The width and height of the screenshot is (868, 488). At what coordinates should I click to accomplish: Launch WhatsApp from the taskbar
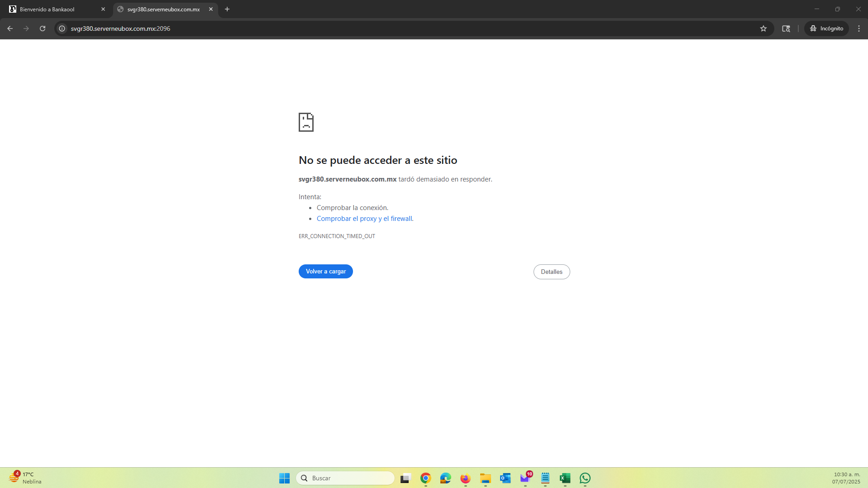585,478
